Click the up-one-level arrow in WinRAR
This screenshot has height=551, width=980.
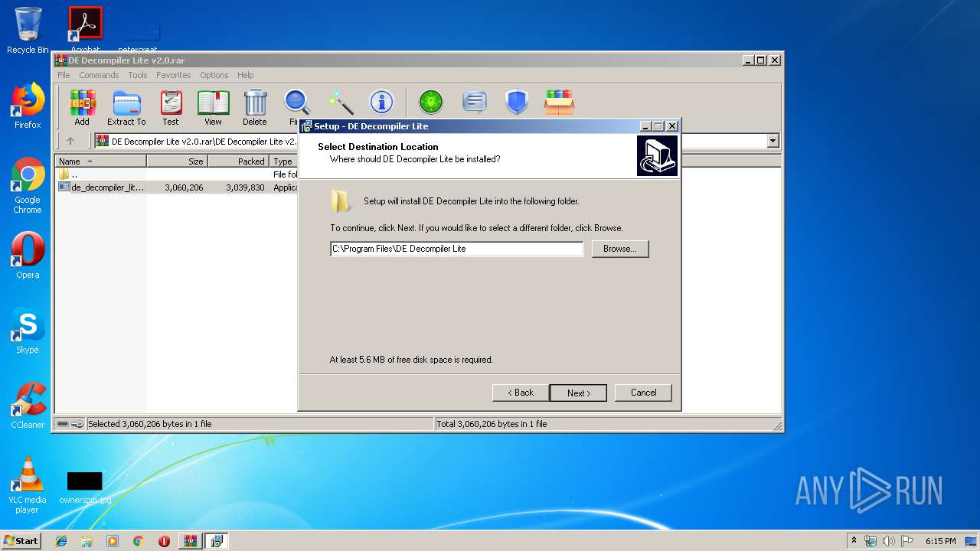[x=70, y=141]
